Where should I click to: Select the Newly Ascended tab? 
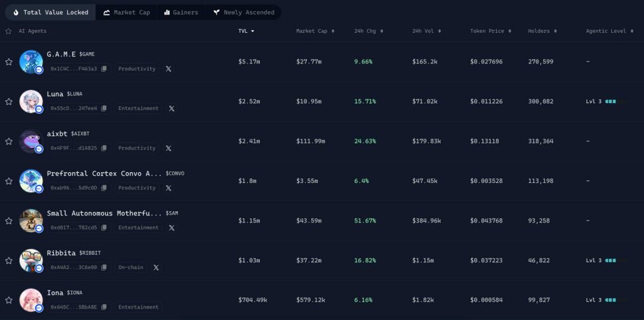(243, 12)
